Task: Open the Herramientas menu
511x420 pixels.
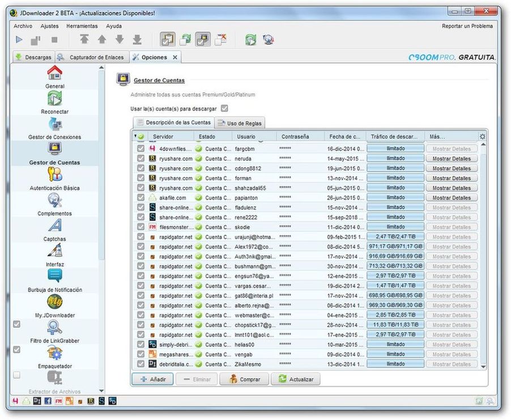Action: [82, 26]
